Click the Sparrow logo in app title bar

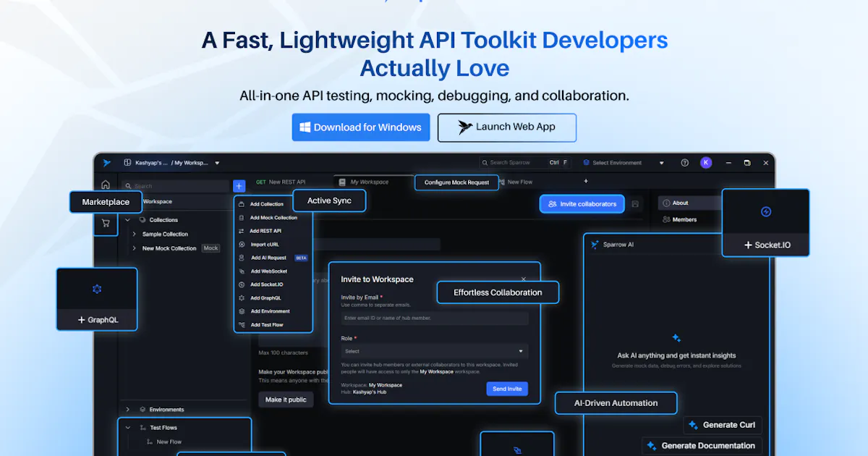(x=106, y=163)
